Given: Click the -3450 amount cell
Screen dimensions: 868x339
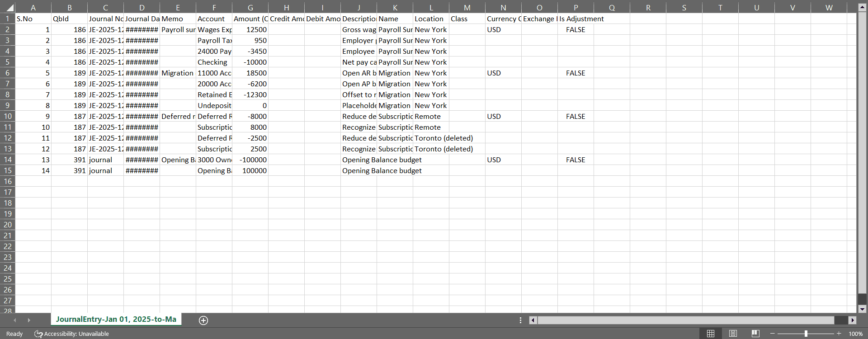Looking at the screenshot, I should point(250,51).
